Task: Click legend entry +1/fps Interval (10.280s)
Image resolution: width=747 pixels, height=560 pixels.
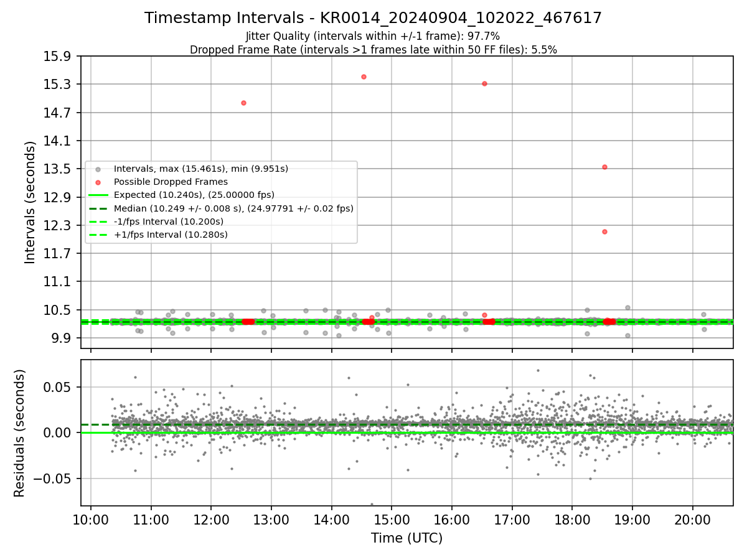Action: [171, 235]
